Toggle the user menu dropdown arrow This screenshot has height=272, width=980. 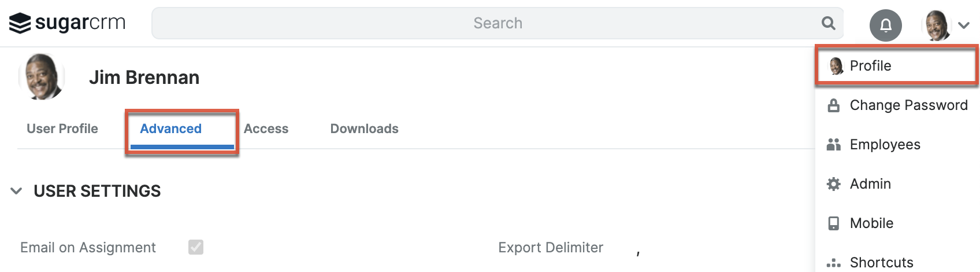pos(963,25)
